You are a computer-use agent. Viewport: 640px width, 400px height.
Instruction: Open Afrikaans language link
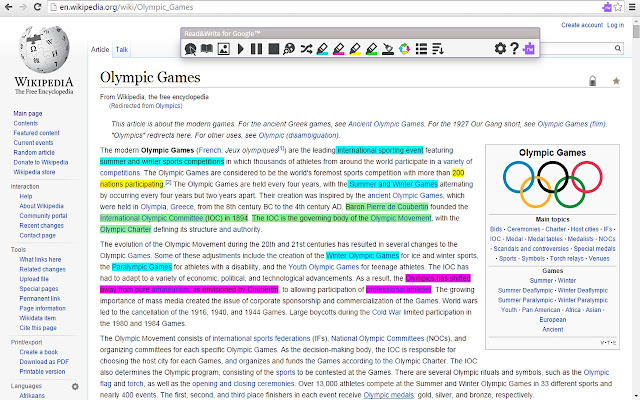tap(32, 396)
